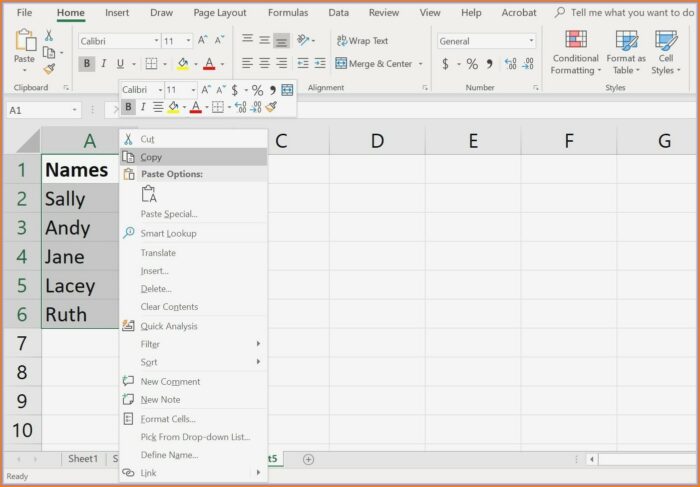Apply ribbon Percent Style

(472, 64)
